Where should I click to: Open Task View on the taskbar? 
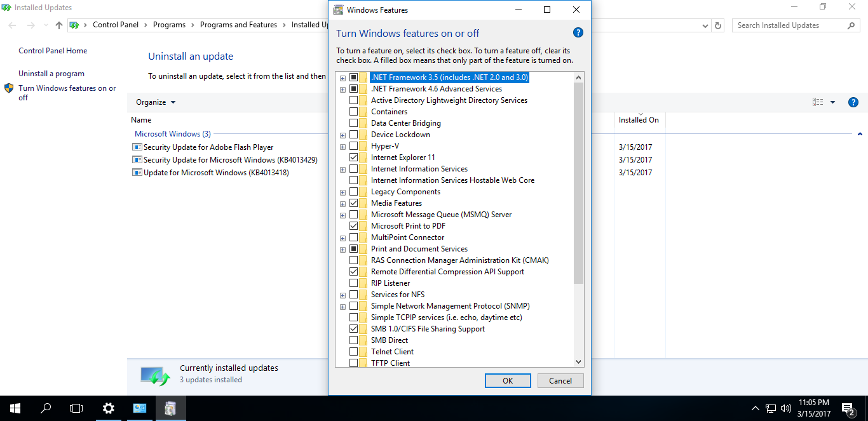click(x=76, y=408)
